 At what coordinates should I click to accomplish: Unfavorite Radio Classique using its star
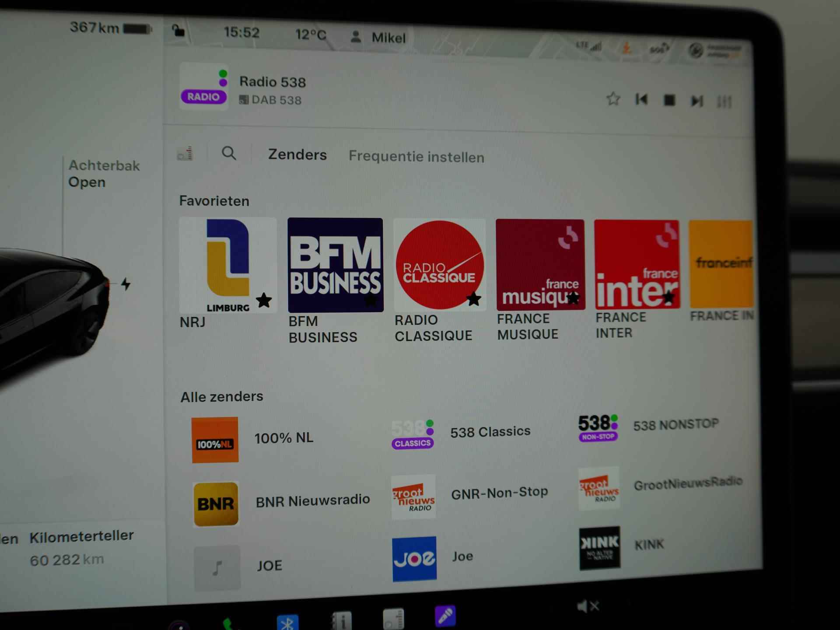474,299
